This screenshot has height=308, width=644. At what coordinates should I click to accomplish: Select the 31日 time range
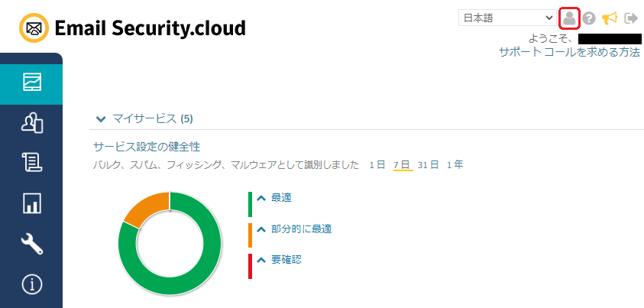428,164
